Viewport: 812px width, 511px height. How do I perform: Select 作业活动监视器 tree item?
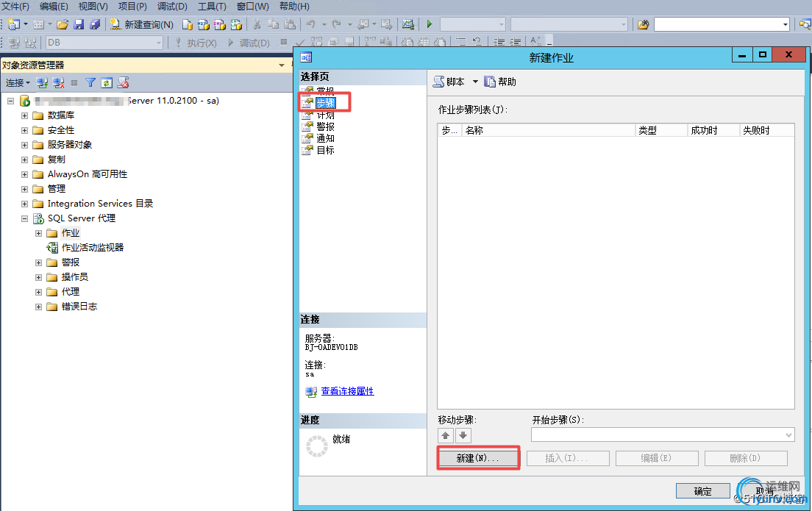coord(93,248)
